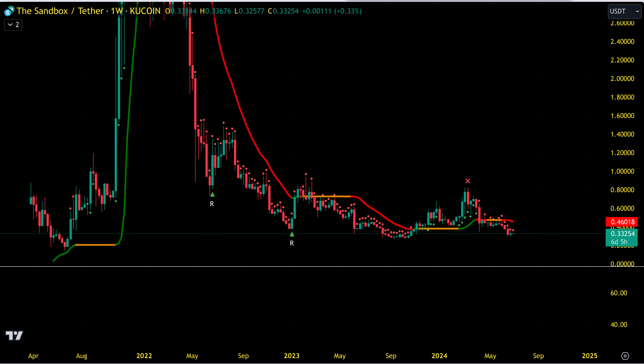
Task: Click the low value L0.32577
Action: pyautogui.click(x=250, y=11)
